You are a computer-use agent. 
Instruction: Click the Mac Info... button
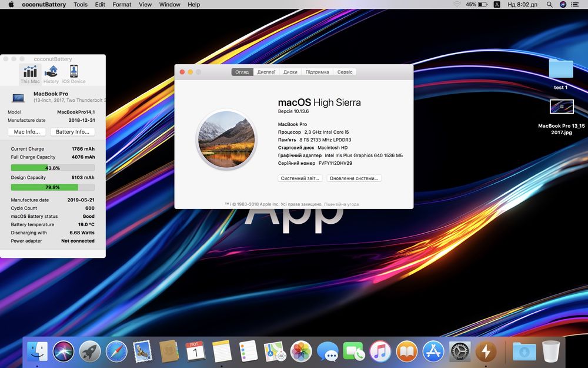coord(26,132)
